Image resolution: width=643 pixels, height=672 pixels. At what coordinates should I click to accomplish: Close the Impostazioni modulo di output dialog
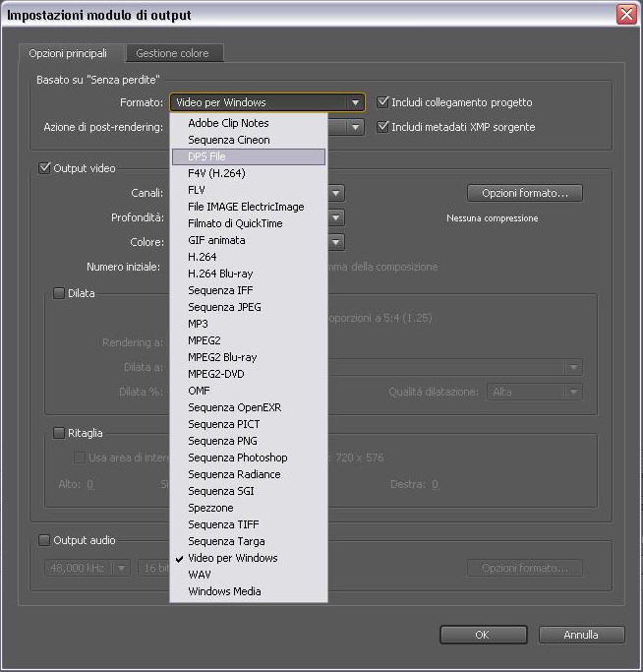626,15
